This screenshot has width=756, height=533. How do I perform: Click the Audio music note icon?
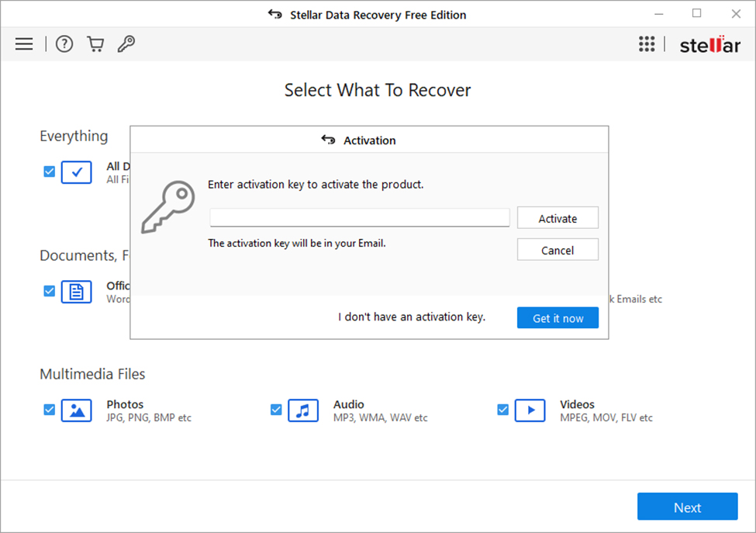[303, 410]
